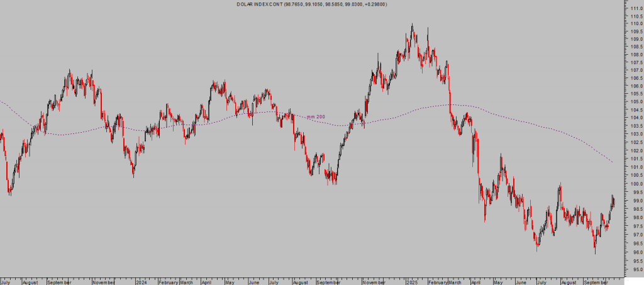Select the 100.0 level on price axis
644x285 pixels.
635,184
